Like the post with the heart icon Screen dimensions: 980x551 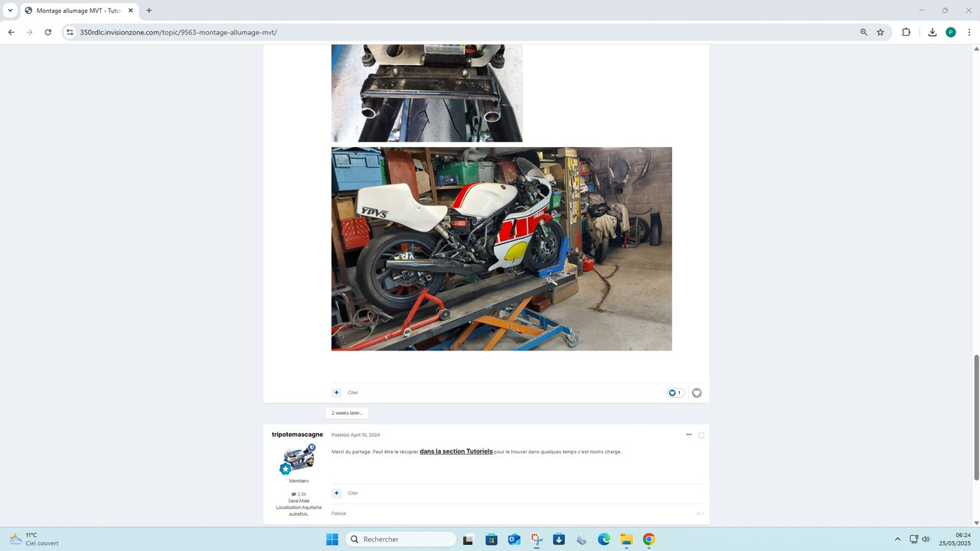click(x=697, y=393)
